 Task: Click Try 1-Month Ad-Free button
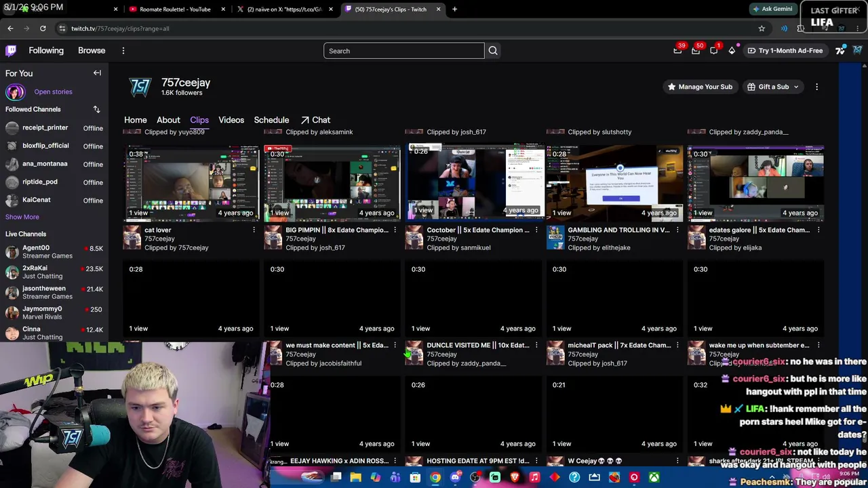785,50
